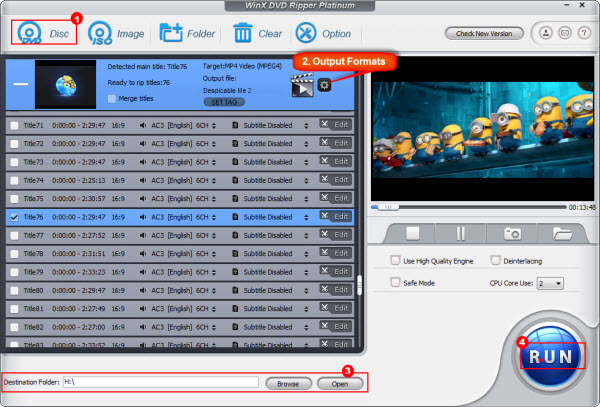Screen dimensions: 600x407
Task: Clear the title list with the trash icon
Action: pos(258,33)
